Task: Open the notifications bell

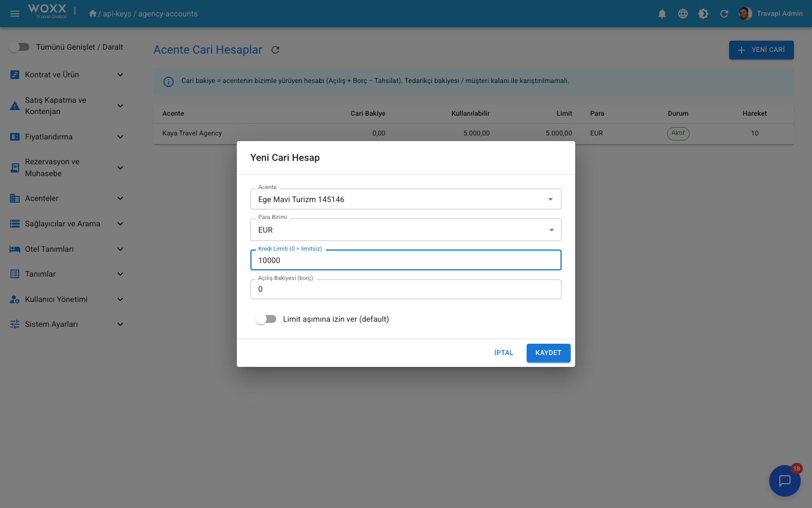Action: (x=662, y=14)
